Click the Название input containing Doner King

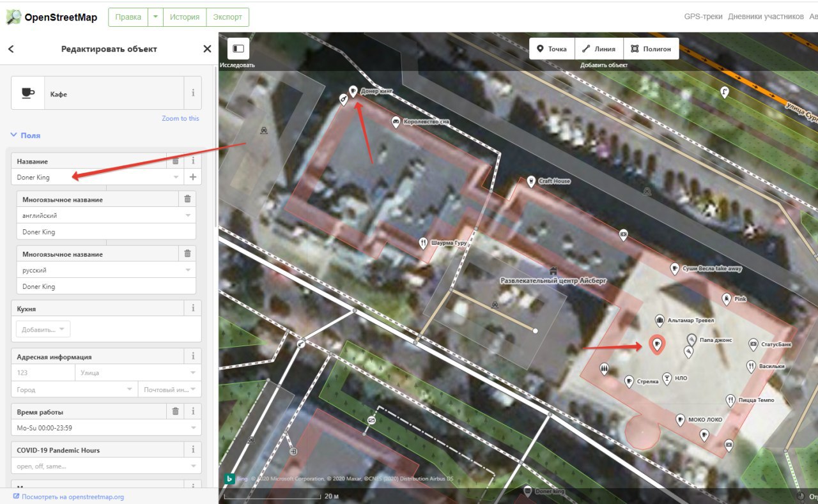[x=89, y=177]
